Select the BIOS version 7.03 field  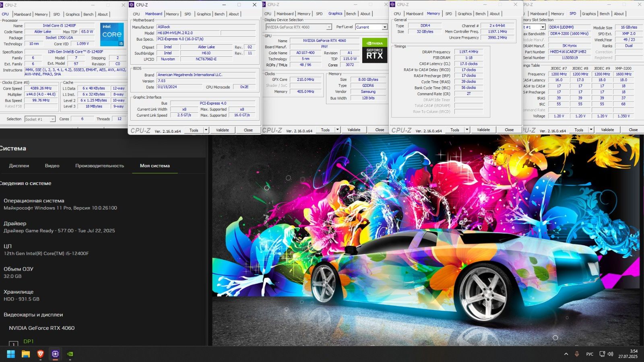pos(206,81)
